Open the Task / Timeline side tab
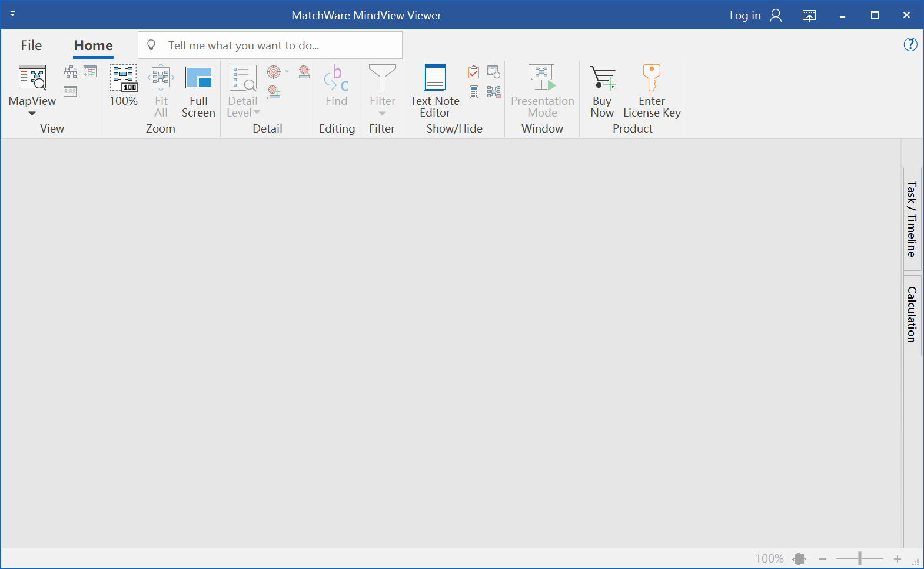924x569 pixels. (x=912, y=219)
